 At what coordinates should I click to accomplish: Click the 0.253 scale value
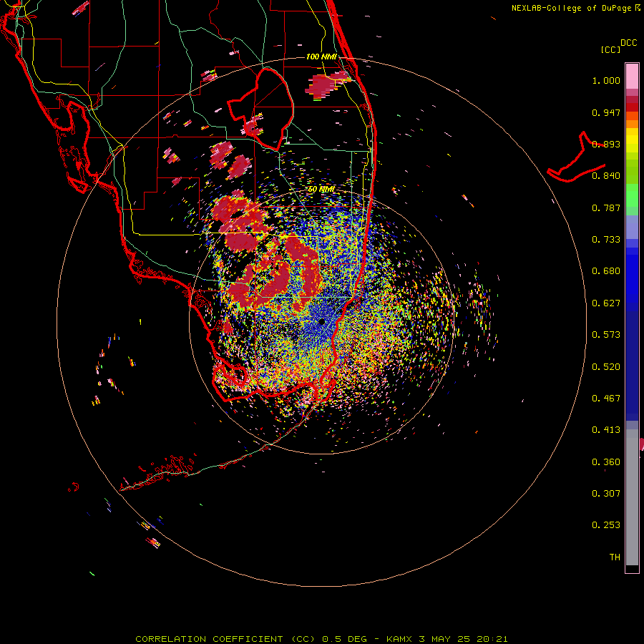[x=606, y=525]
